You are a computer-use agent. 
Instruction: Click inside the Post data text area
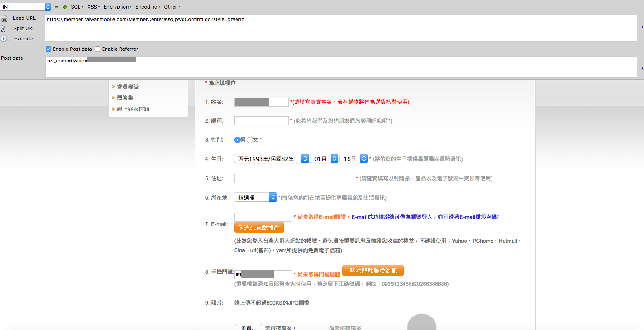pos(341,67)
